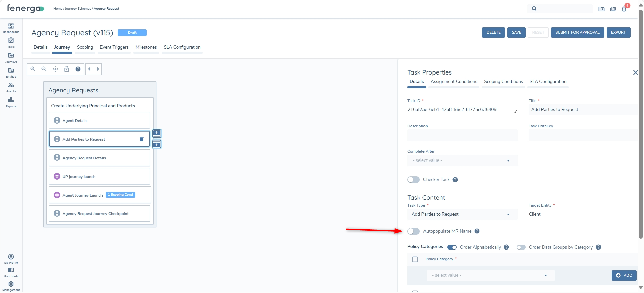Image resolution: width=644 pixels, height=293 pixels.
Task: Turn on Autopopulate MR Name
Action: pyautogui.click(x=413, y=231)
